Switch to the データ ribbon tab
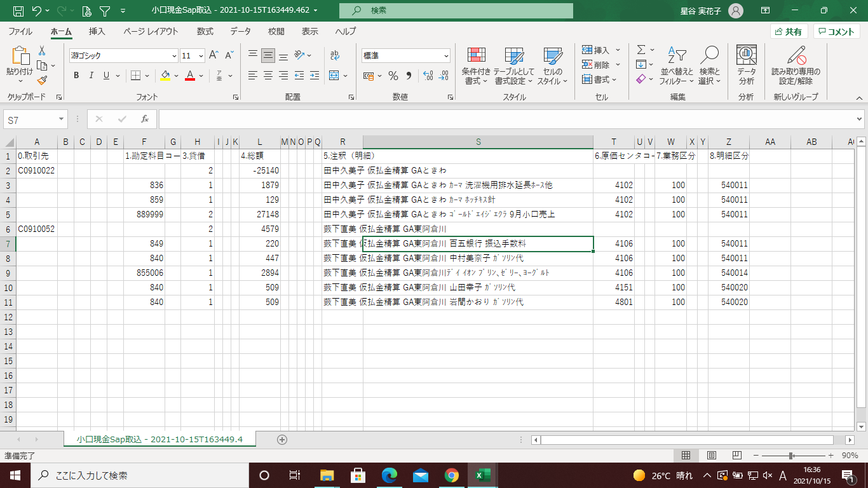Image resolution: width=868 pixels, height=488 pixels. (240, 31)
